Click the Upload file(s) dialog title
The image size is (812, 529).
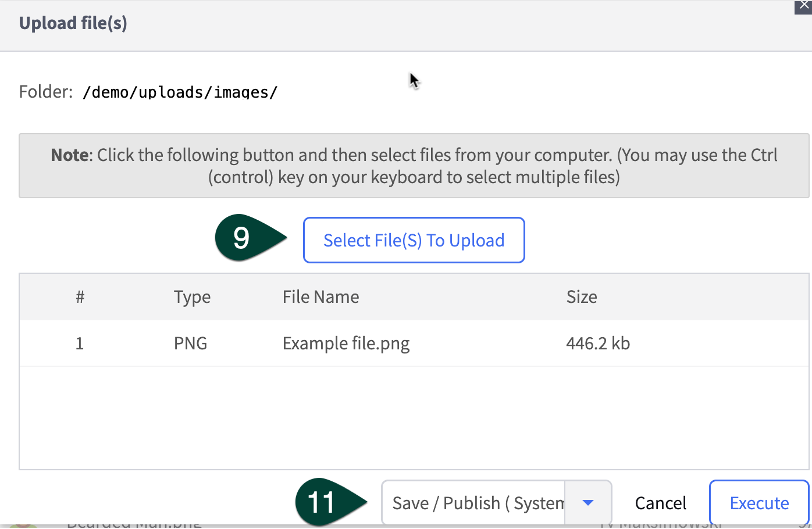[73, 23]
